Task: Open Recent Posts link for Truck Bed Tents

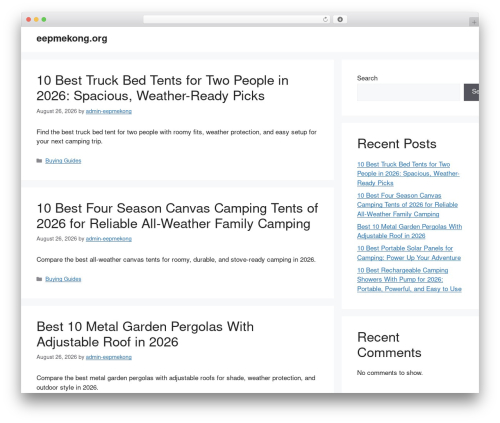Action: 408,174
